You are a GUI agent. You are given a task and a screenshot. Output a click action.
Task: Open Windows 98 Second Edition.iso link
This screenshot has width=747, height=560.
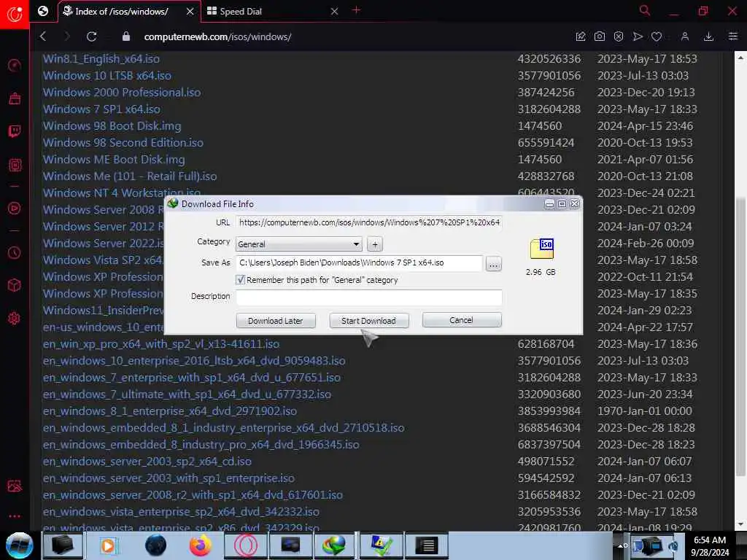pos(123,143)
